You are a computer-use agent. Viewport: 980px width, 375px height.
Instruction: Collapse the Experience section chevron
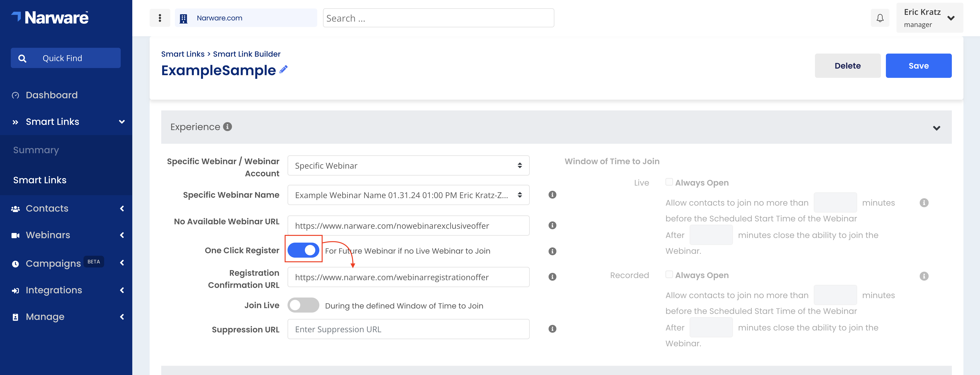pos(936,128)
